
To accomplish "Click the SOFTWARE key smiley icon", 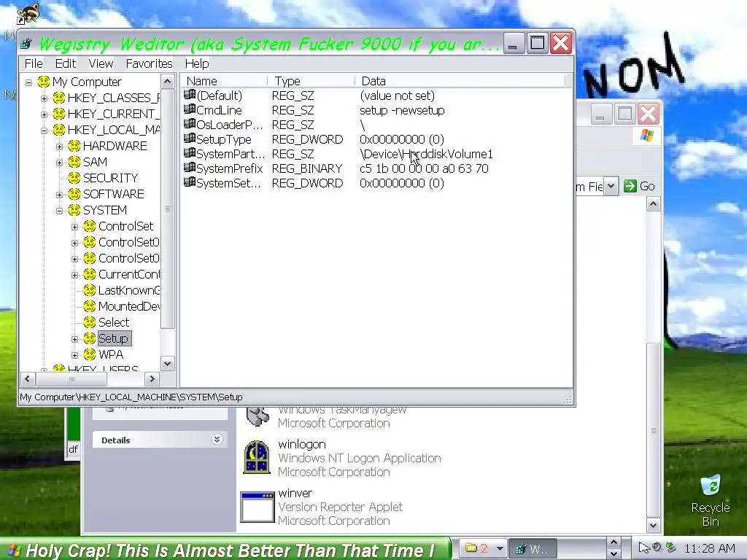I will point(74,194).
